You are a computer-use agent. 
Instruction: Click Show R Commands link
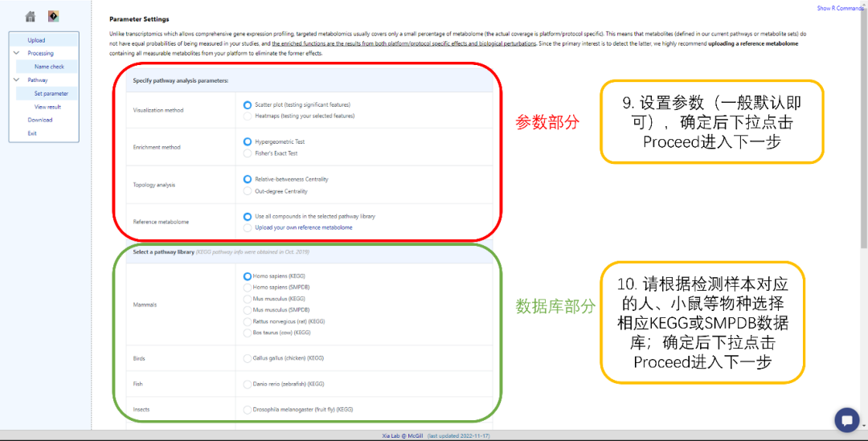coord(840,8)
